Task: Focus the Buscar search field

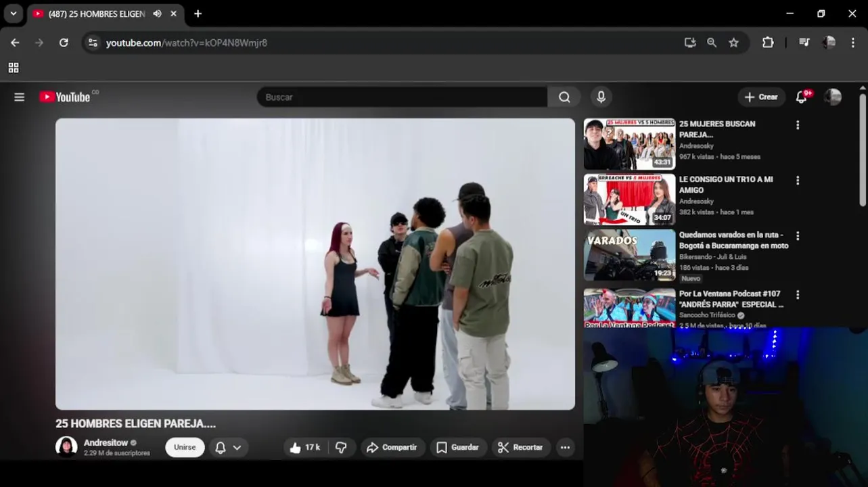Action: 402,97
